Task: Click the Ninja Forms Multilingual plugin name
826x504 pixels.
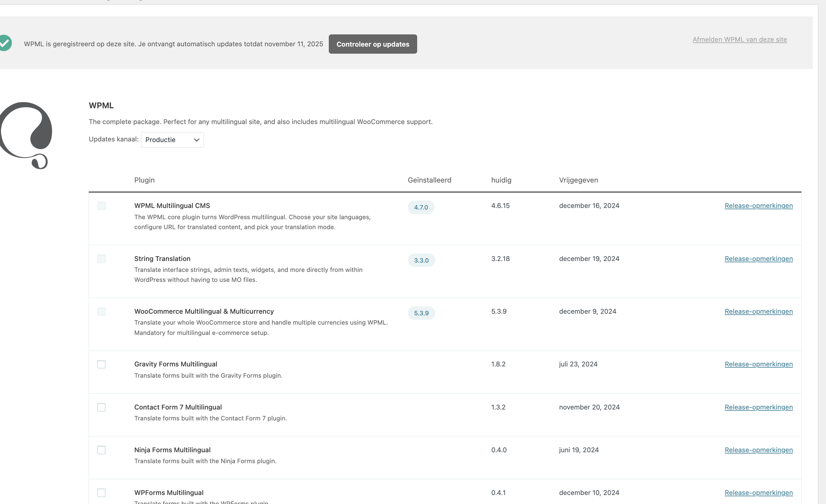Action: [x=172, y=450]
